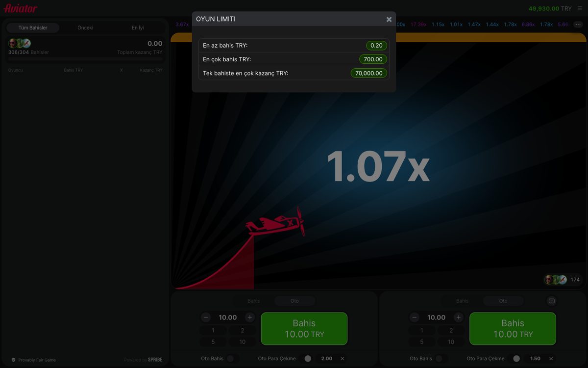Place the 10.00 TRY bet in the first panel

click(304, 329)
